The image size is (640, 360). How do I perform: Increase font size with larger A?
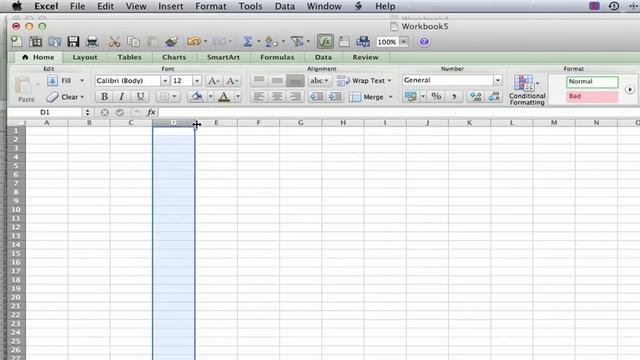213,81
